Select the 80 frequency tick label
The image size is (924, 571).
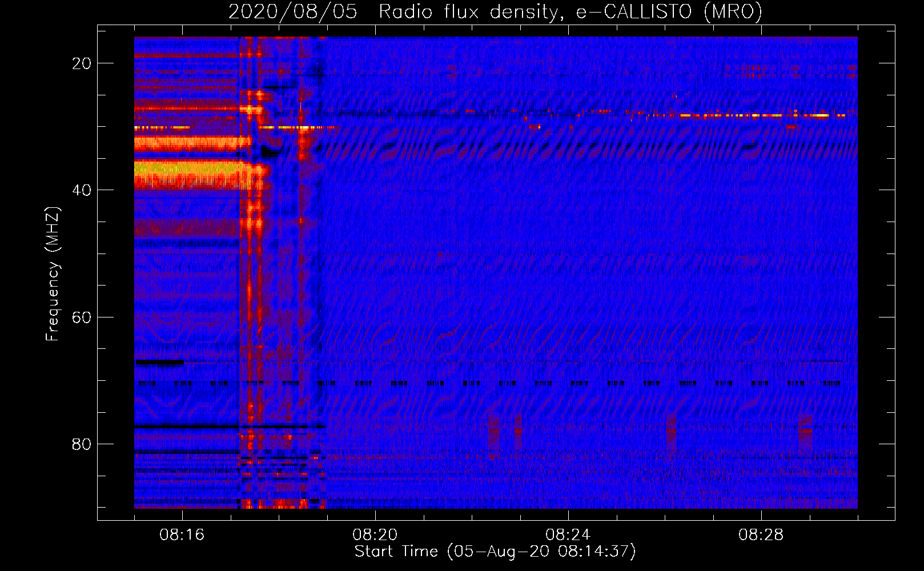click(82, 444)
